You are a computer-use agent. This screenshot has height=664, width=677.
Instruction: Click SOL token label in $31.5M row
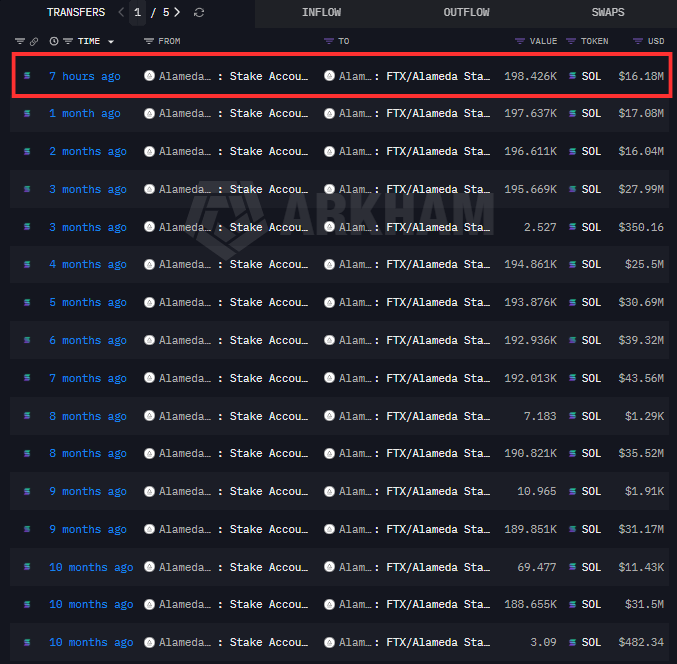point(591,604)
